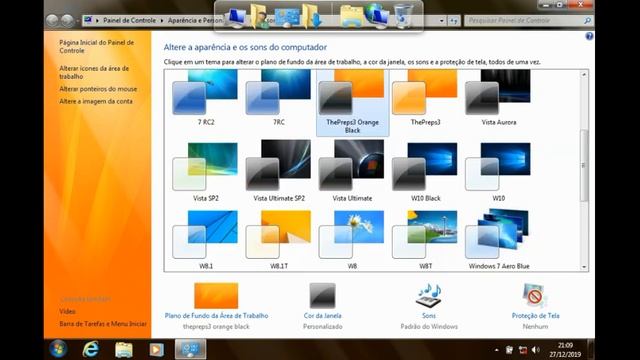Open the address bar history dropdown arrow
This screenshot has width=640, height=360.
pyautogui.click(x=442, y=20)
